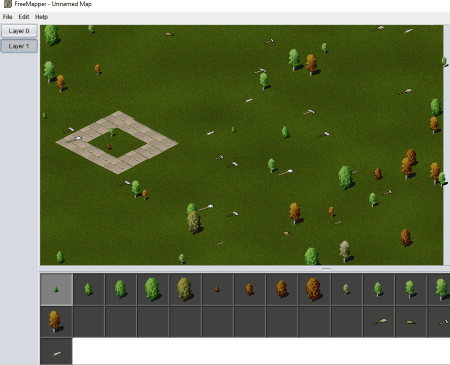Click the pale gray tree on the map

[x=344, y=251]
